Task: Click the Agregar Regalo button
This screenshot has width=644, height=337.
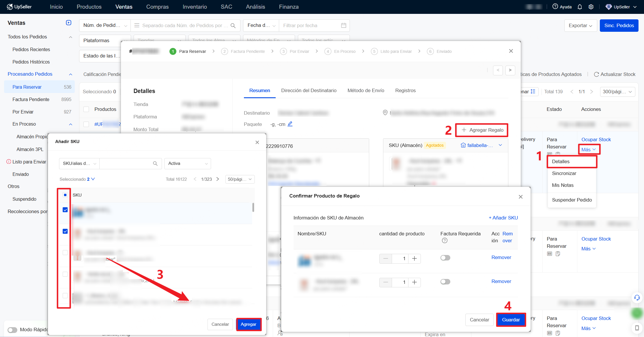Action: pyautogui.click(x=482, y=130)
